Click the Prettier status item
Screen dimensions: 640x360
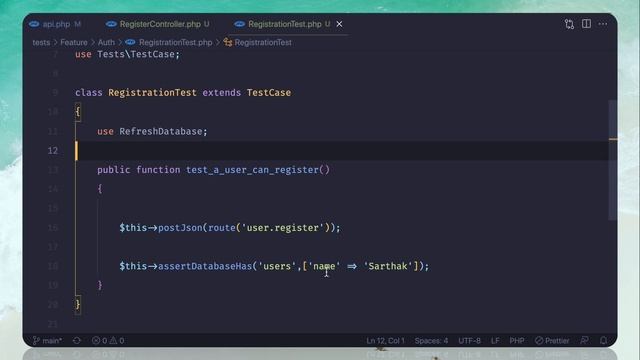click(x=552, y=340)
